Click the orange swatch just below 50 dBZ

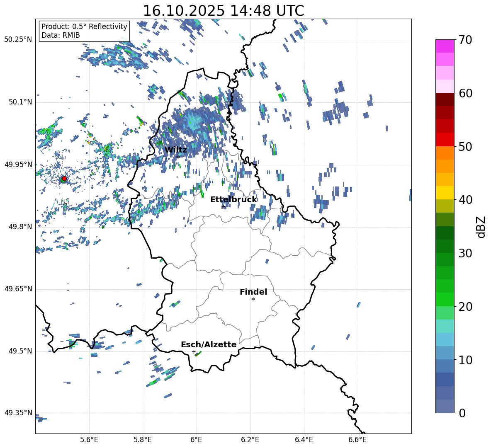click(x=445, y=153)
